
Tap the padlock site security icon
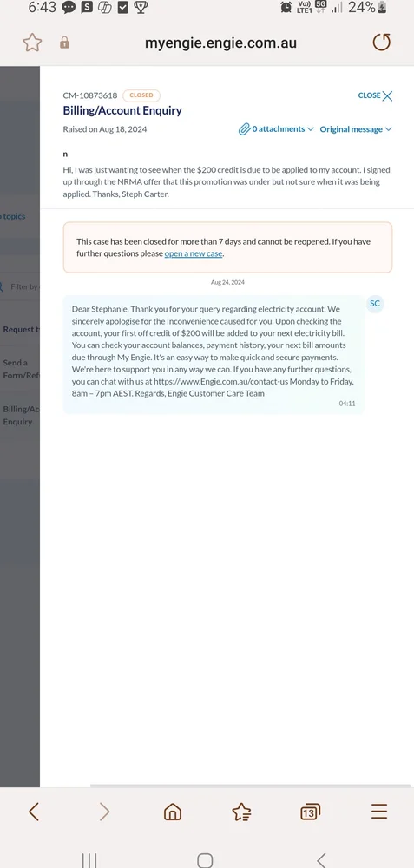tap(65, 43)
